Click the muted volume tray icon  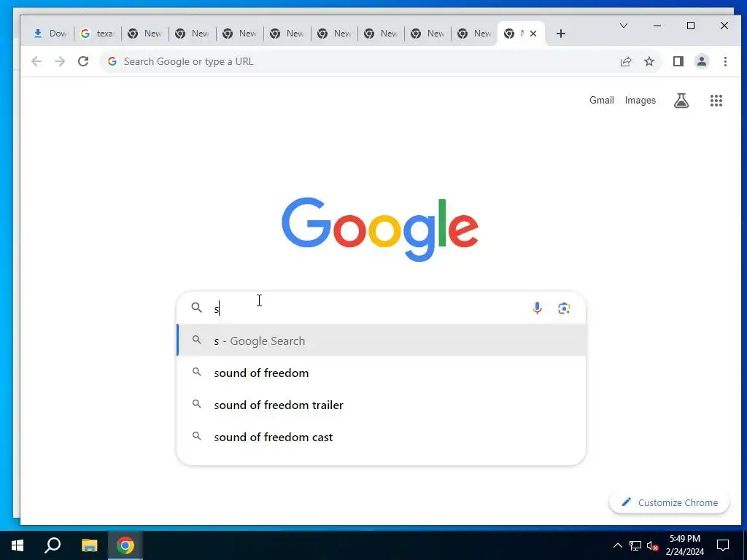[x=652, y=545]
